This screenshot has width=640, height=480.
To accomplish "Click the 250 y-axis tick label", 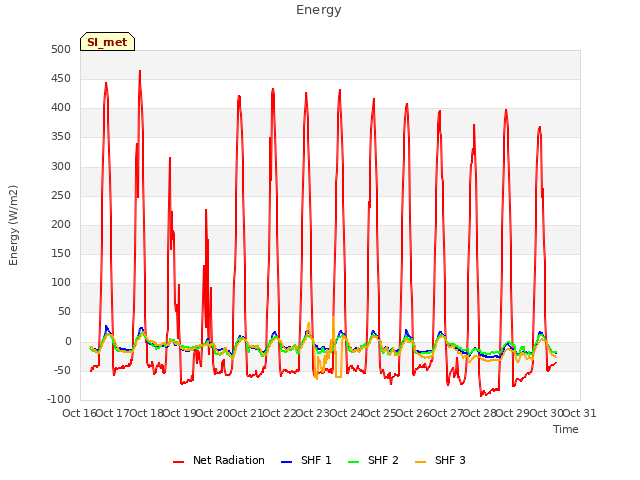I will (61, 196).
